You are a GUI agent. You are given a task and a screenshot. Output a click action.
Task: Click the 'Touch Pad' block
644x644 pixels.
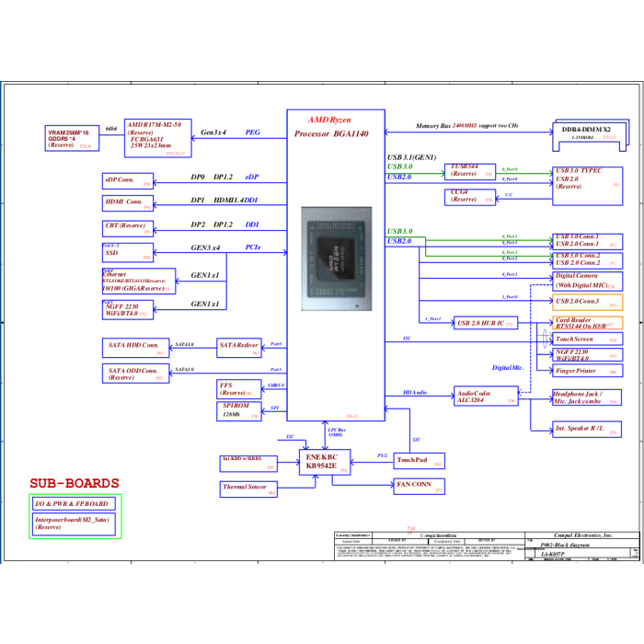click(419, 461)
